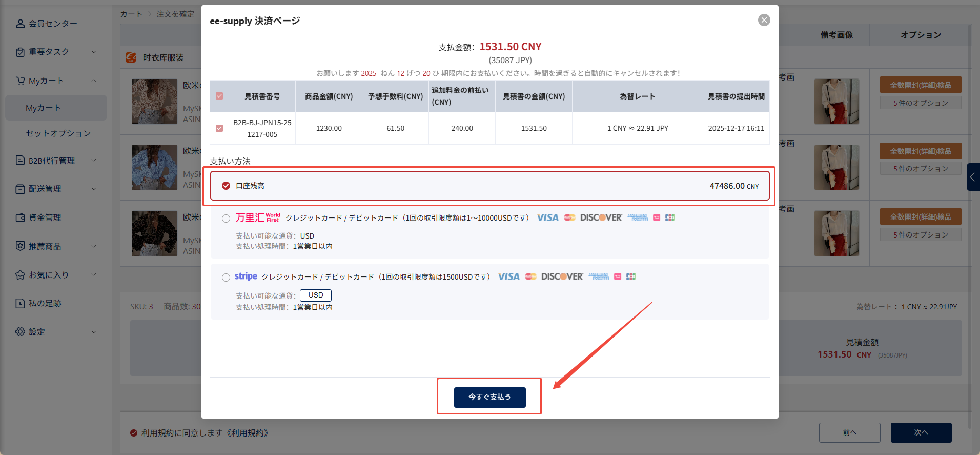Toggle the checkbox for quotation B2B-BJ-JPN15-251217-005
This screenshot has width=980, height=455.
pos(219,128)
